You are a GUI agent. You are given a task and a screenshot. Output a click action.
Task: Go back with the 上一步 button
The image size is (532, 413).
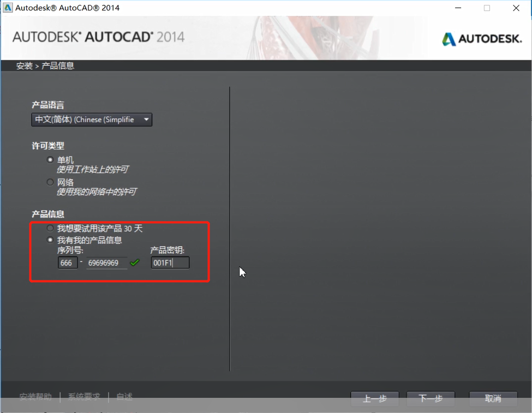point(374,399)
